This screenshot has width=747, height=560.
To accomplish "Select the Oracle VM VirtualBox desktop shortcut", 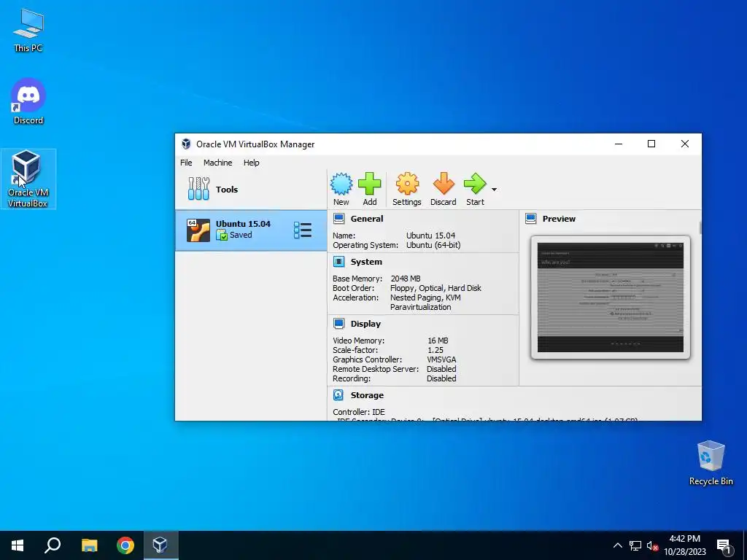I will click(28, 179).
